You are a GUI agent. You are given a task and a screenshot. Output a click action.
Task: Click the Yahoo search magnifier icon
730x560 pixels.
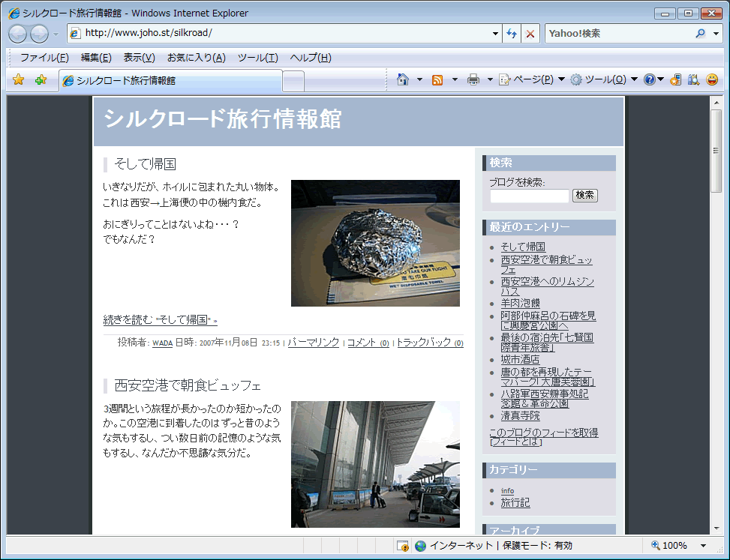click(x=700, y=34)
